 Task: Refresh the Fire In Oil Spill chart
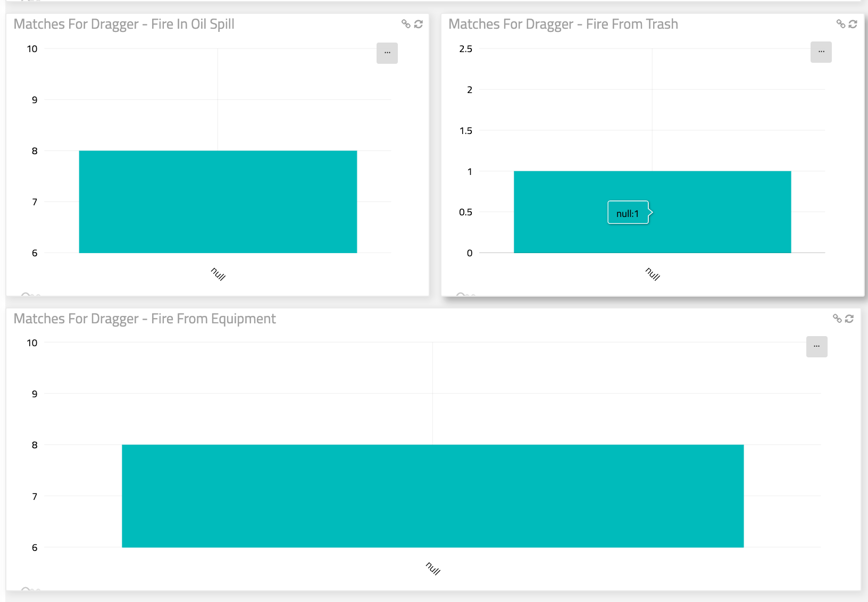pyautogui.click(x=419, y=24)
